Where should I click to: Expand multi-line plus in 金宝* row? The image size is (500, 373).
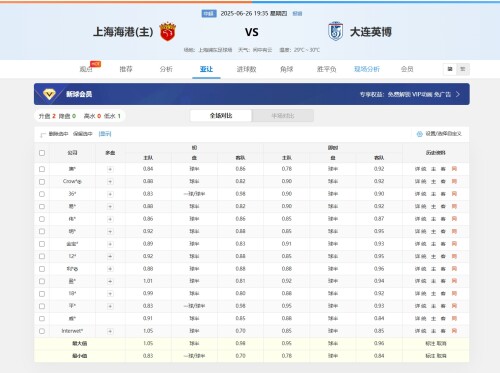click(110, 244)
